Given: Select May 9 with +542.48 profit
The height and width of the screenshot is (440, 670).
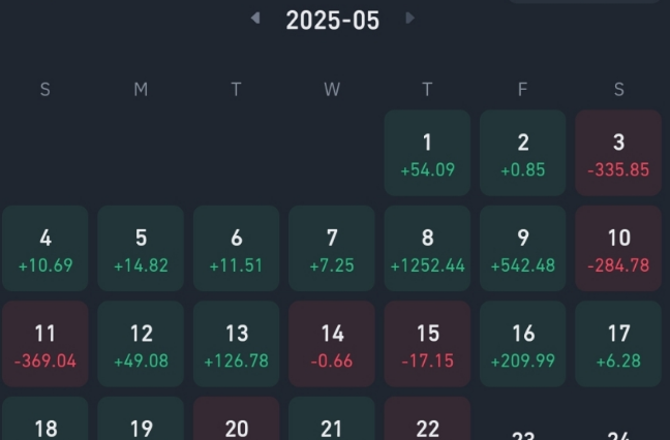Looking at the screenshot, I should (x=523, y=249).
